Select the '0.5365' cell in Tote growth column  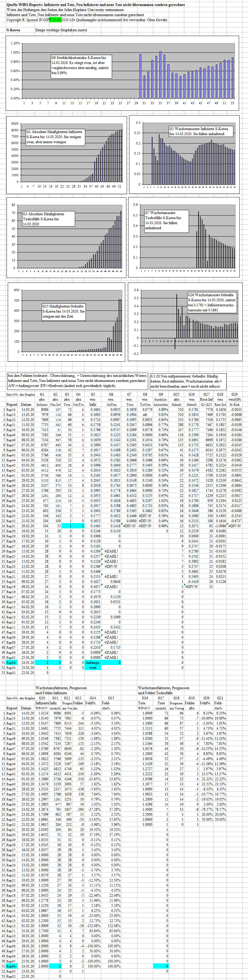pyautogui.click(x=129, y=511)
